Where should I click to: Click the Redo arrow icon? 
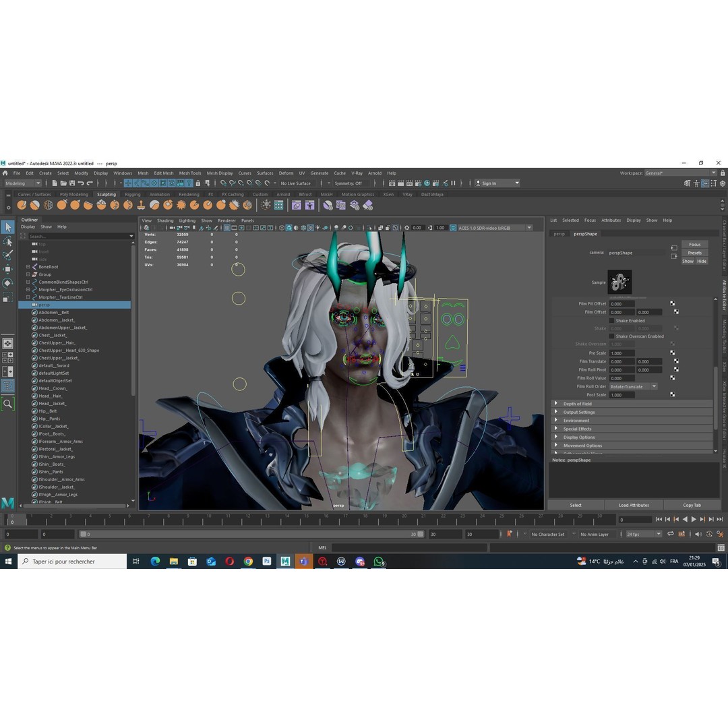point(90,183)
